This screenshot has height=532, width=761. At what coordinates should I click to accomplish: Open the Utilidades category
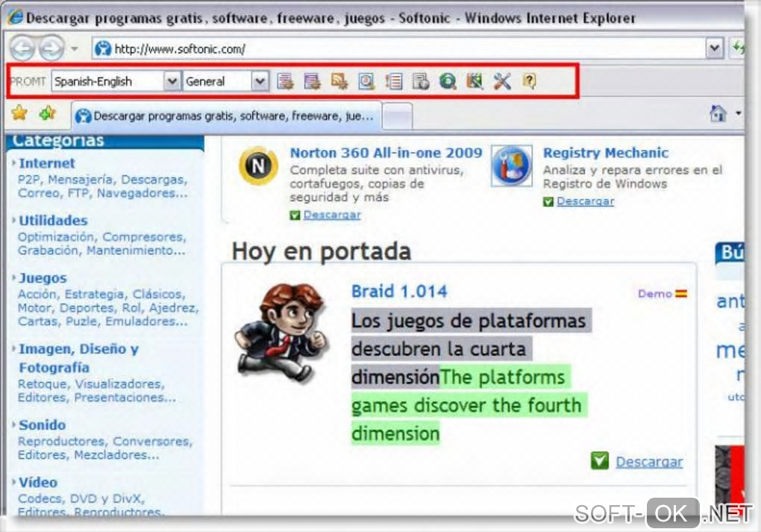click(54, 220)
